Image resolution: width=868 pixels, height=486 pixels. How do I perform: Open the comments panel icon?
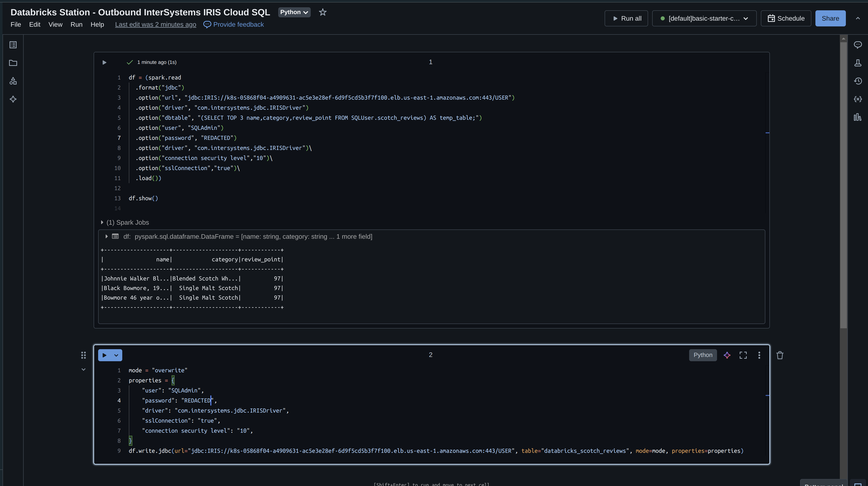(857, 45)
